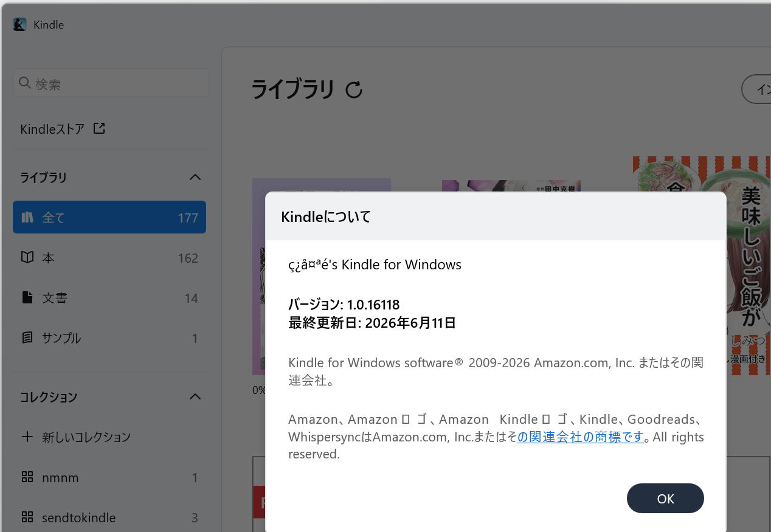Click the 162 count beside 本
The image size is (771, 532).
coord(188,258)
